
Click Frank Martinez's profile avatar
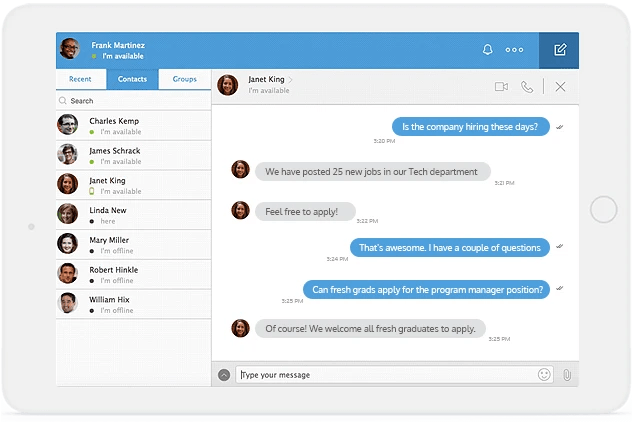[69, 49]
